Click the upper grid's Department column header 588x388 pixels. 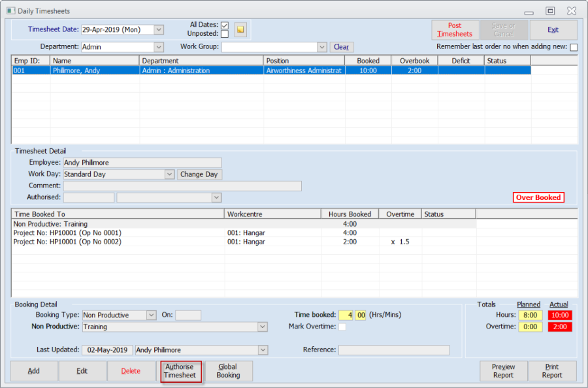201,61
